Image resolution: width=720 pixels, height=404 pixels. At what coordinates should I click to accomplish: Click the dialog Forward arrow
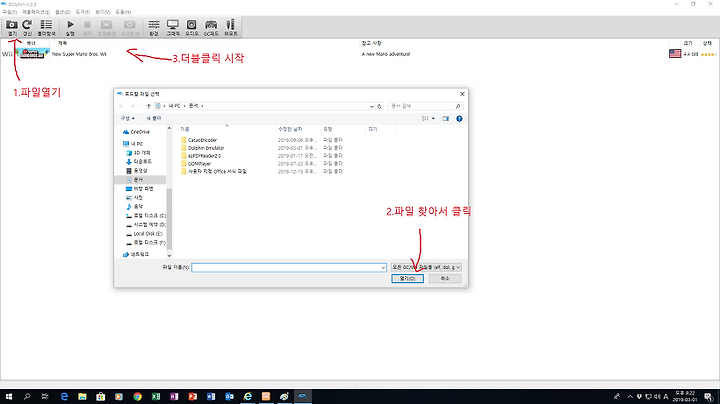pos(132,106)
